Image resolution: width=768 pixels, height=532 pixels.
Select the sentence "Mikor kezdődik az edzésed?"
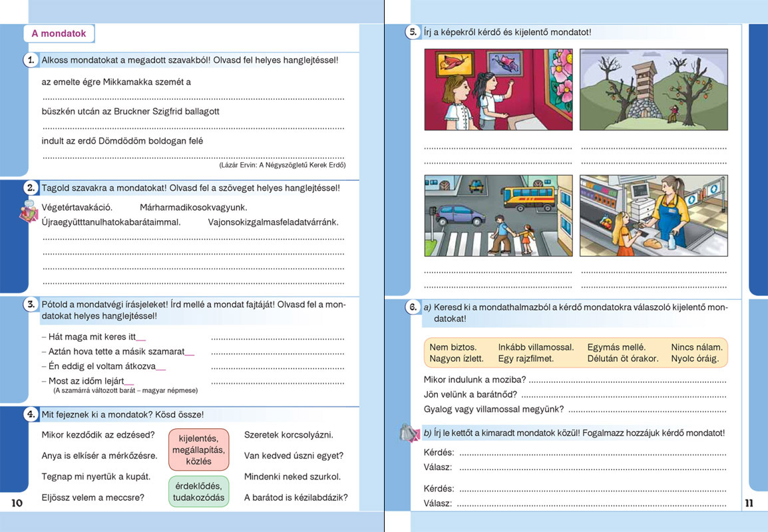pyautogui.click(x=98, y=436)
